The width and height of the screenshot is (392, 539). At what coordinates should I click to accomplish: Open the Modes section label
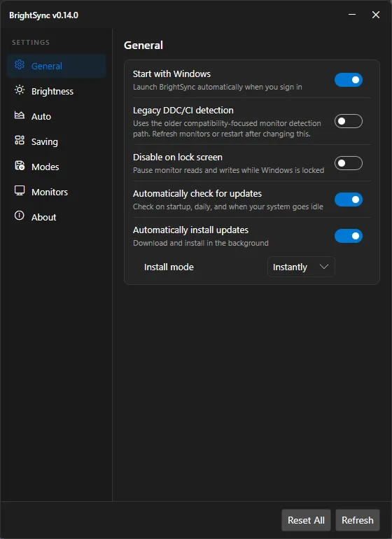[45, 167]
